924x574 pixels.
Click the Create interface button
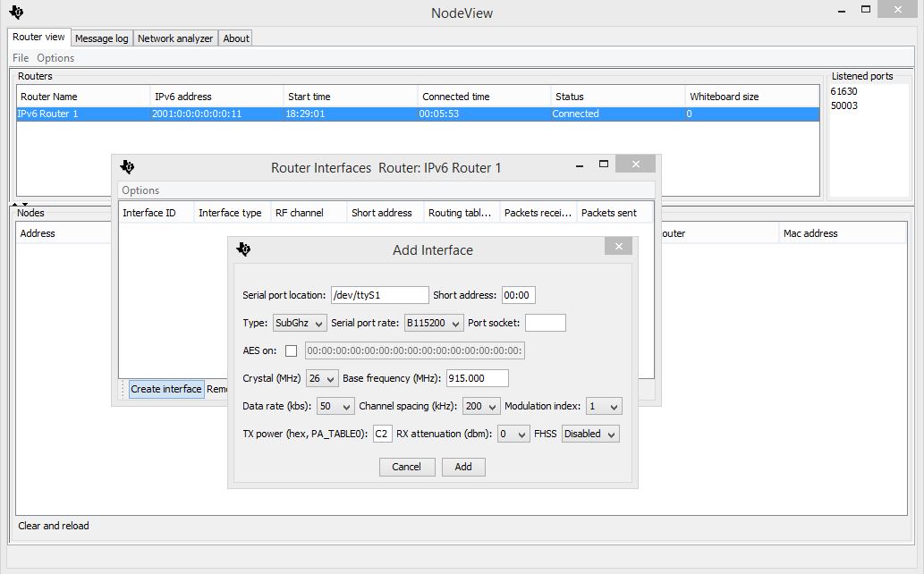coord(166,389)
